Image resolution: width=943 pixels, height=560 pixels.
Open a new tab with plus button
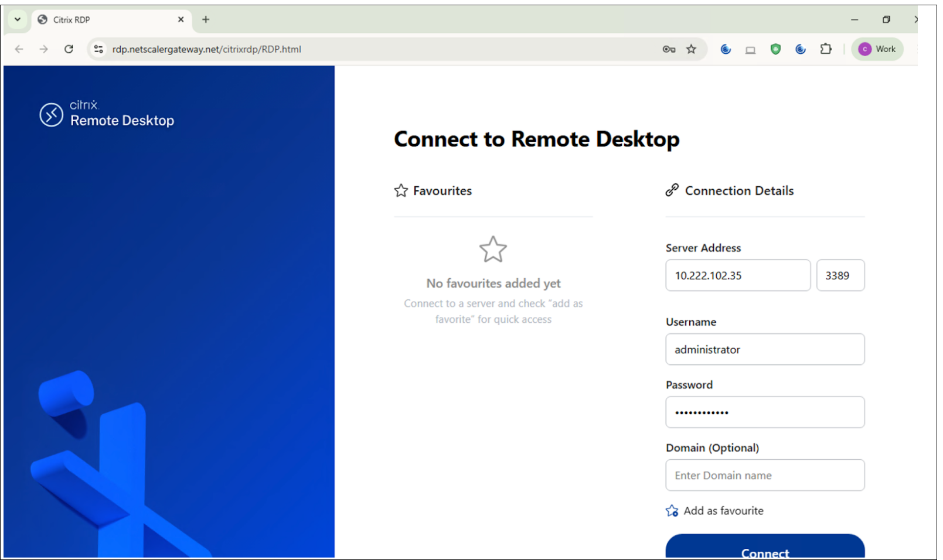pos(206,19)
